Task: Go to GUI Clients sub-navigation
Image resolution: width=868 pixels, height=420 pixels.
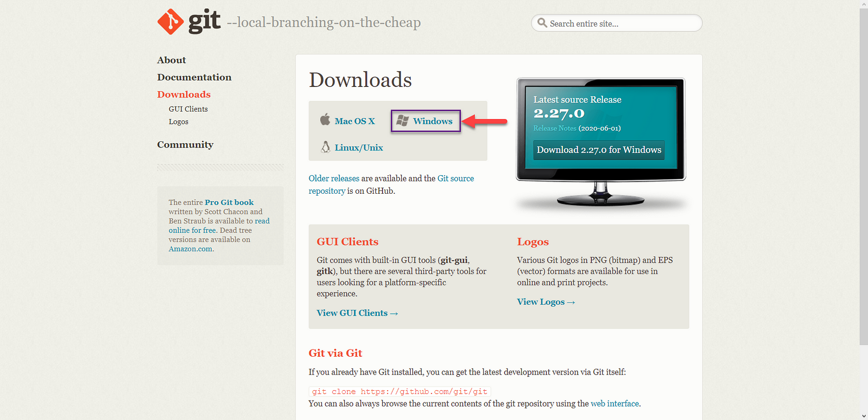Action: 188,109
